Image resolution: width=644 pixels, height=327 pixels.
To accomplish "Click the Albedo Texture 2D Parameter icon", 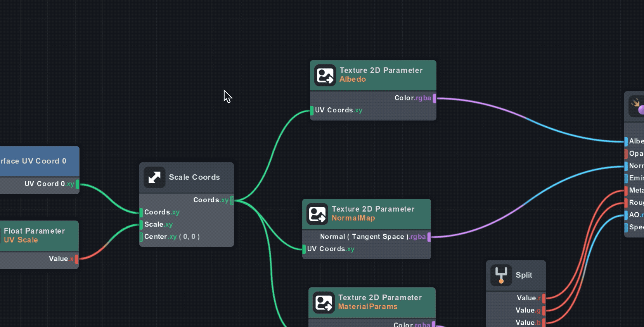I will point(325,75).
